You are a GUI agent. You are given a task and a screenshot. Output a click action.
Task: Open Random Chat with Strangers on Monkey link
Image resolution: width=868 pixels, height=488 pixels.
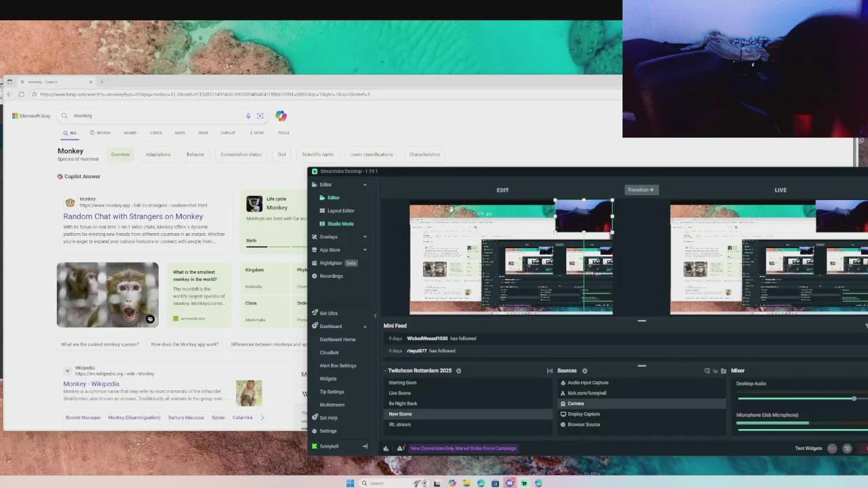tap(133, 217)
